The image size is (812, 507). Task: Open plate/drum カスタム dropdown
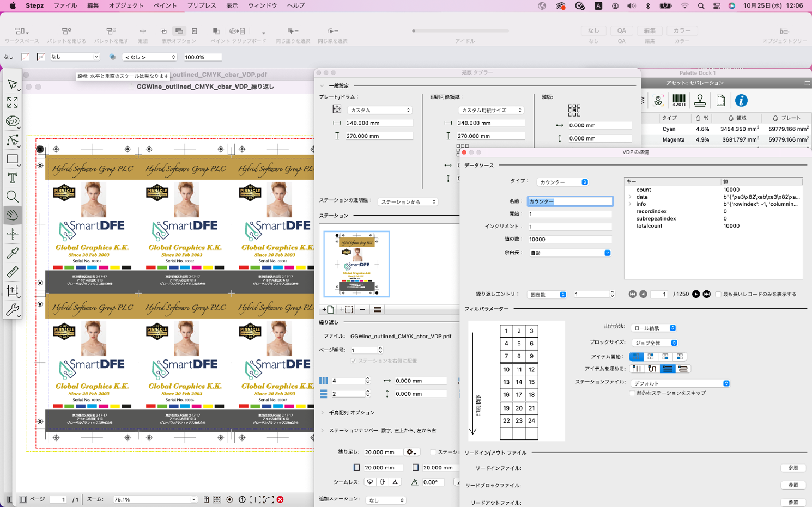(379, 110)
